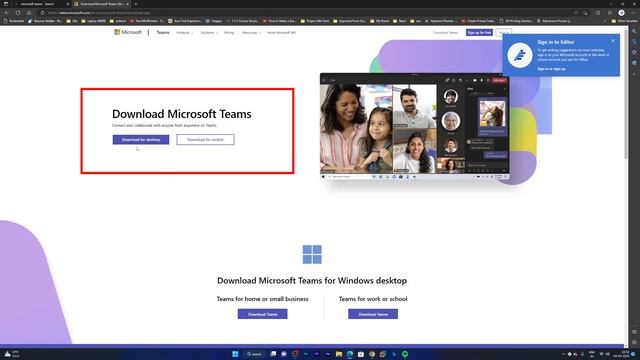Open the weather widget on taskbar

11,354
